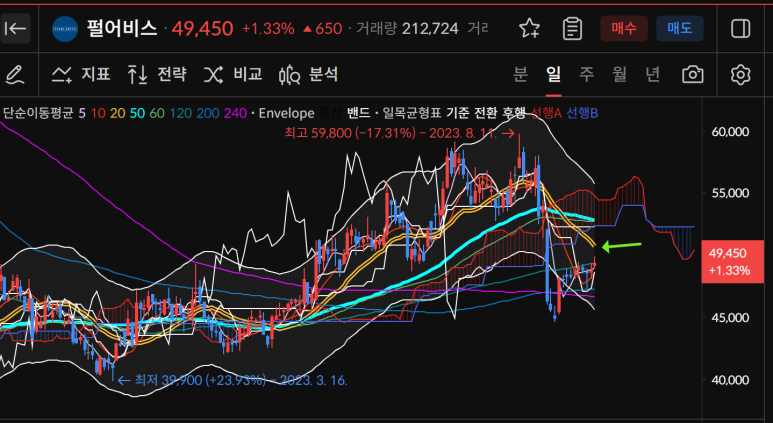Click the 매도 sell button
Screen dimensions: 773x423
tap(680, 29)
